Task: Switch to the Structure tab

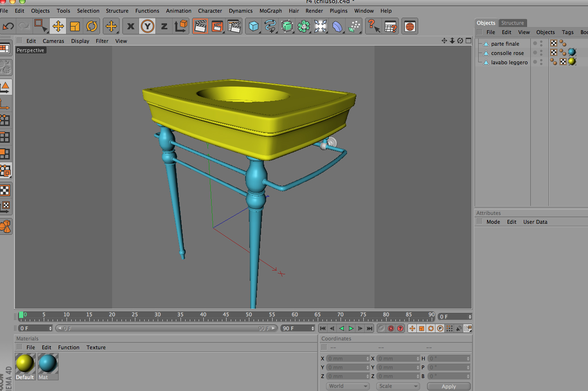Action: coord(512,23)
